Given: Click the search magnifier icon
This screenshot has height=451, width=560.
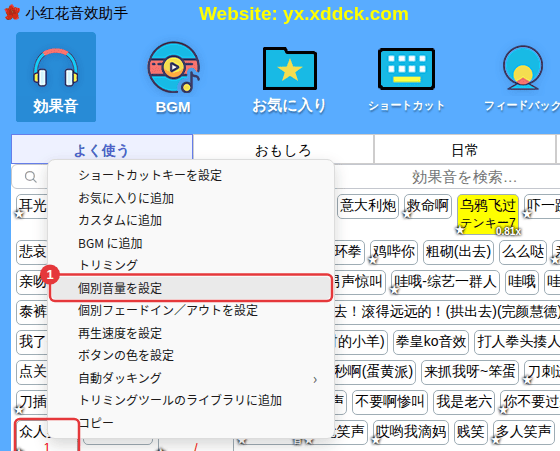Looking at the screenshot, I should coord(31,177).
